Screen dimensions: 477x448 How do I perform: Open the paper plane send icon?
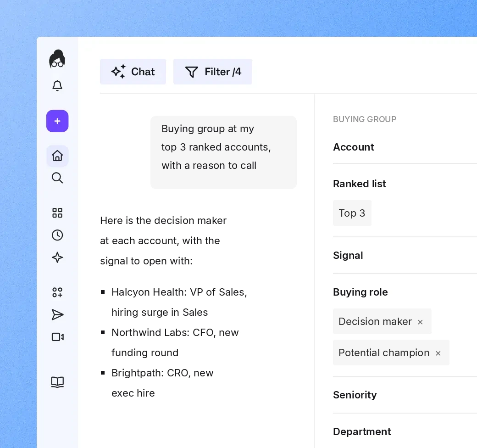point(57,315)
